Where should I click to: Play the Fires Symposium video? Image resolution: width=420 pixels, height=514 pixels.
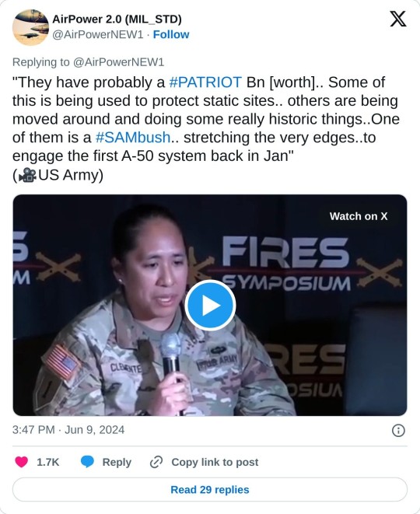210,305
